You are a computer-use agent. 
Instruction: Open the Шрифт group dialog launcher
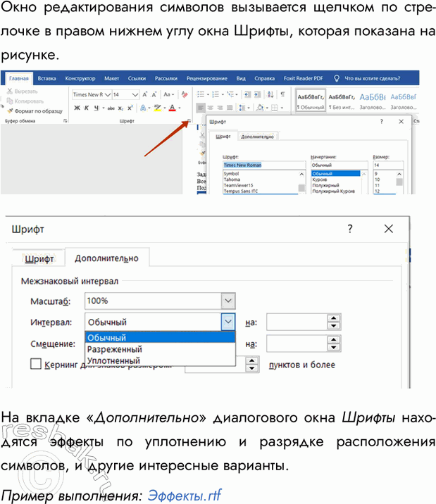coord(189,121)
